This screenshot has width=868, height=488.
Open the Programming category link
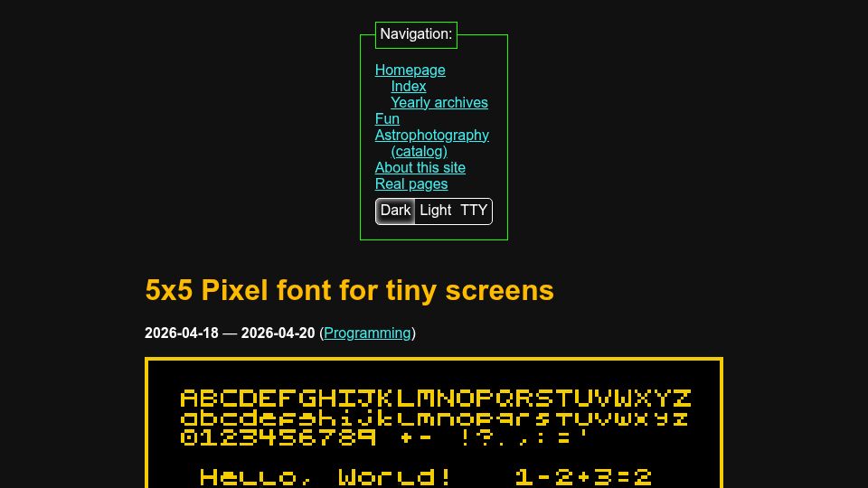click(368, 333)
